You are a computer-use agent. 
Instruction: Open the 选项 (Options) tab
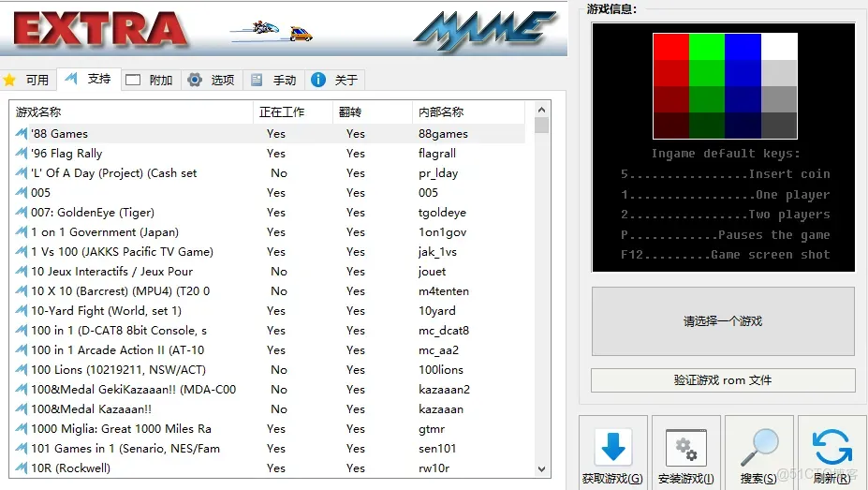pyautogui.click(x=212, y=80)
